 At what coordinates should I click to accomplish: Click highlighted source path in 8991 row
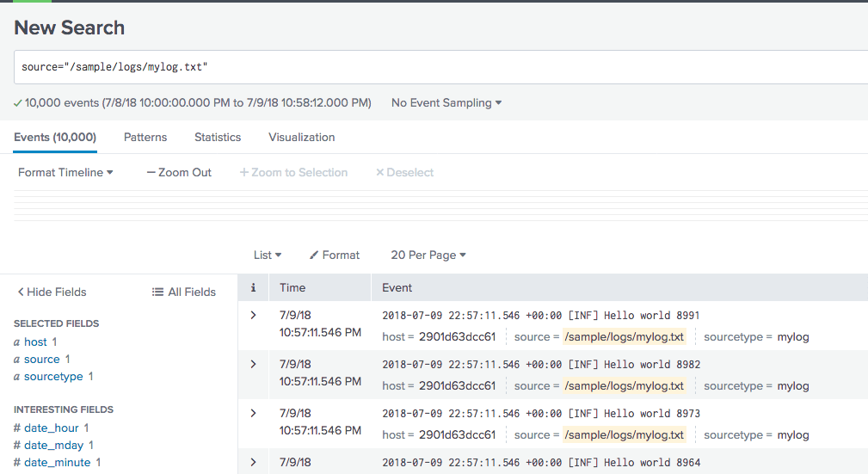pyautogui.click(x=625, y=336)
